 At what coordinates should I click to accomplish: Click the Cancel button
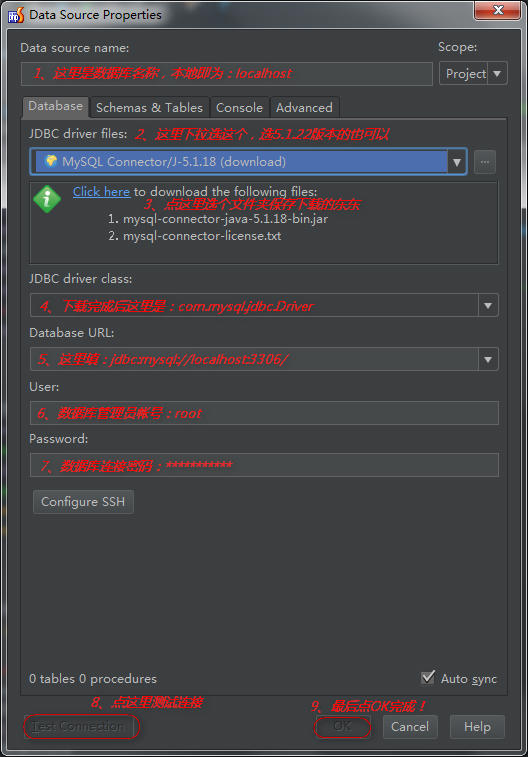click(x=410, y=727)
